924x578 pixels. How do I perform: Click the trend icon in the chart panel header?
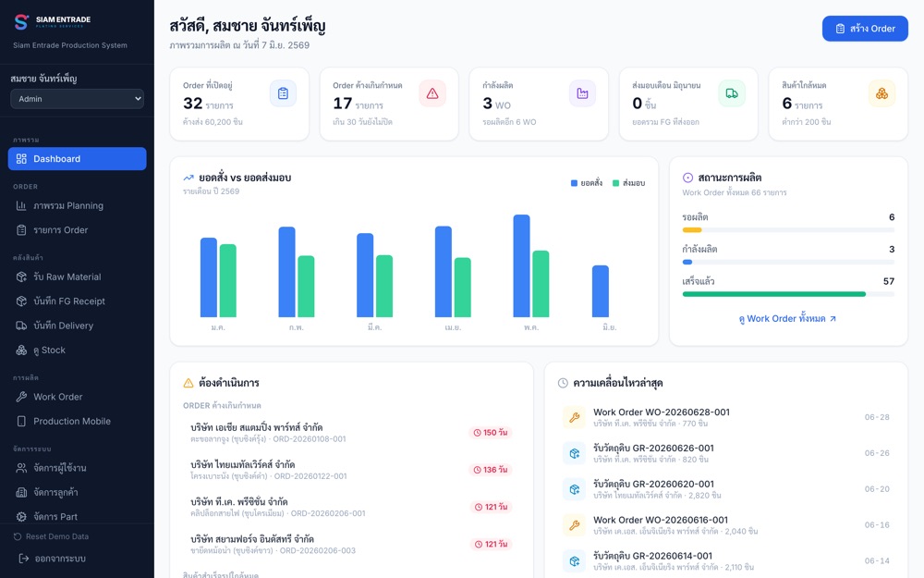click(x=188, y=178)
